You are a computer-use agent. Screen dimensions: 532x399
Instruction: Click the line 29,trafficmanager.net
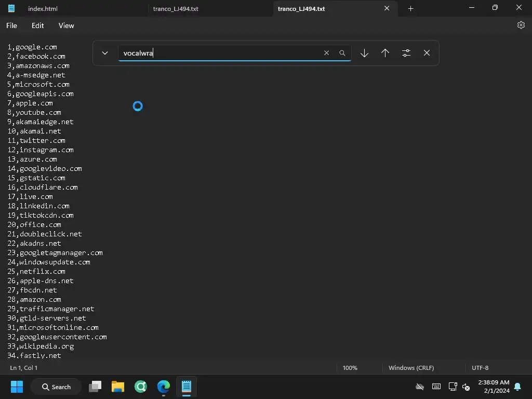[51, 309]
